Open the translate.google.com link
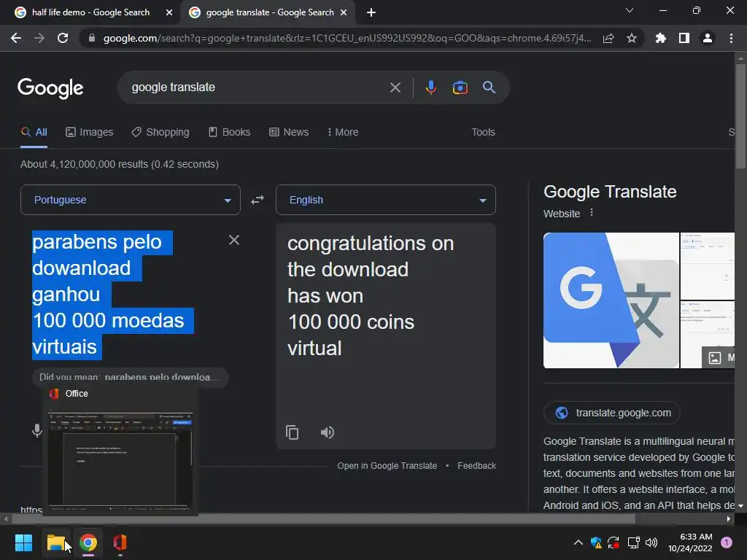 [x=612, y=413]
